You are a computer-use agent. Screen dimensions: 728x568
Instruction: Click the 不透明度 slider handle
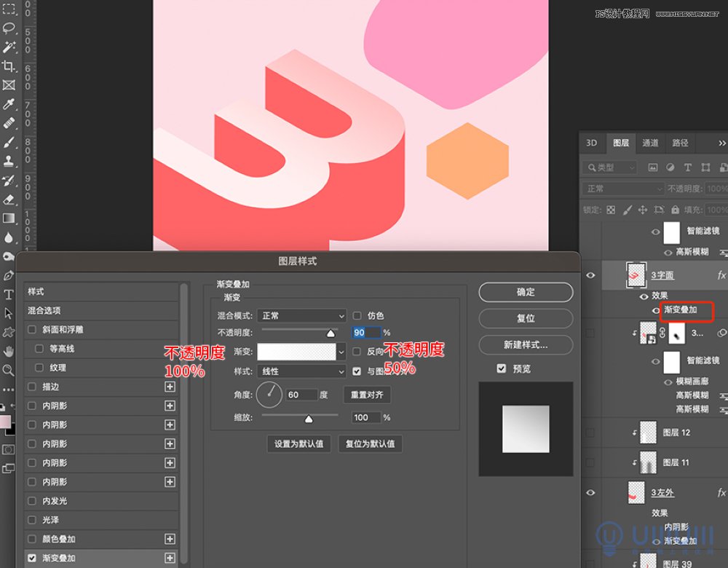click(x=331, y=333)
